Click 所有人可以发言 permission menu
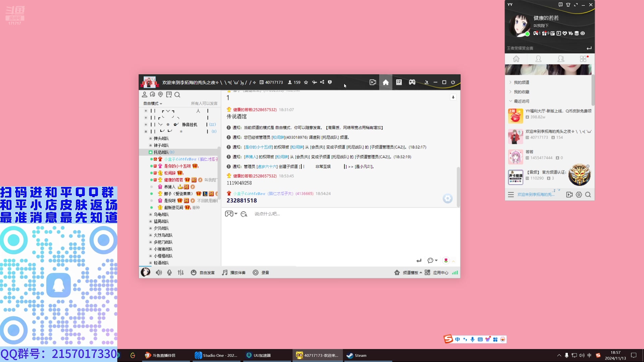Screen dimensions: 644x362 (x=205, y=103)
